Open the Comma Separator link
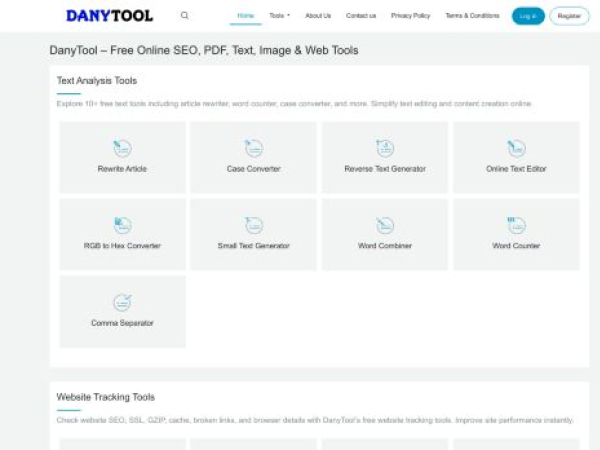This screenshot has height=450, width=600. (x=122, y=323)
